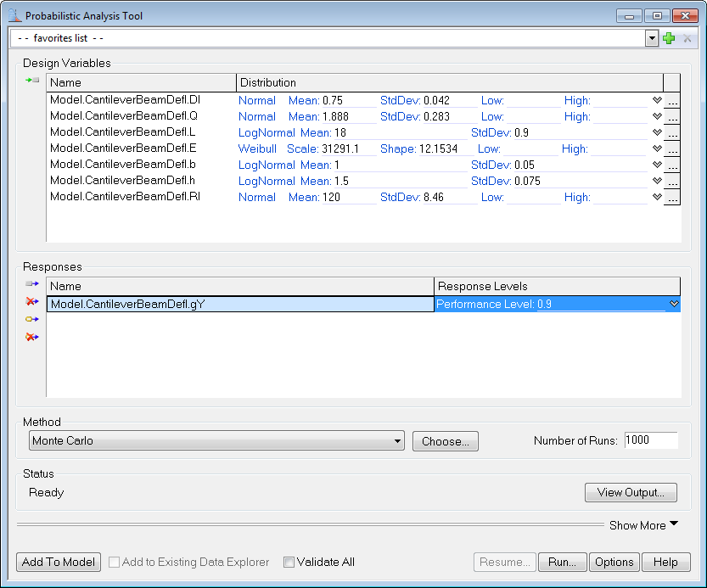The height and width of the screenshot is (588, 707).
Task: Click the topmost blue-arrow icon beside Responses table
Action: pos(32,283)
